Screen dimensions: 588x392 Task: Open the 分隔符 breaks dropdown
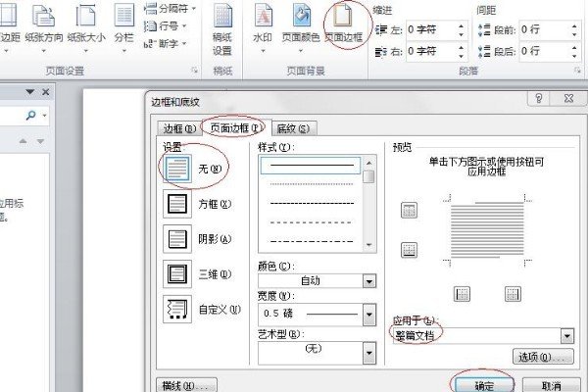click(170, 8)
